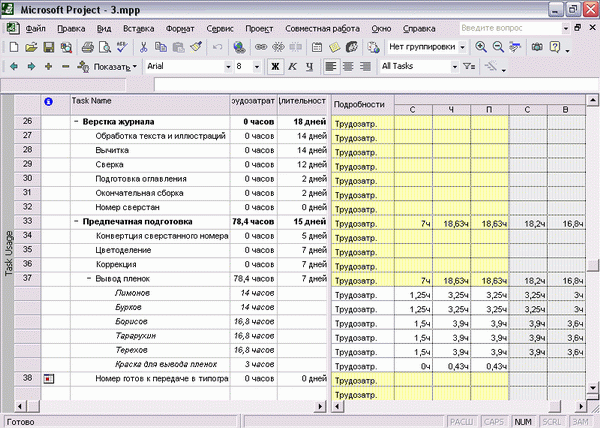
Task: Unlink tasks broken chain icon
Action: pos(278,47)
